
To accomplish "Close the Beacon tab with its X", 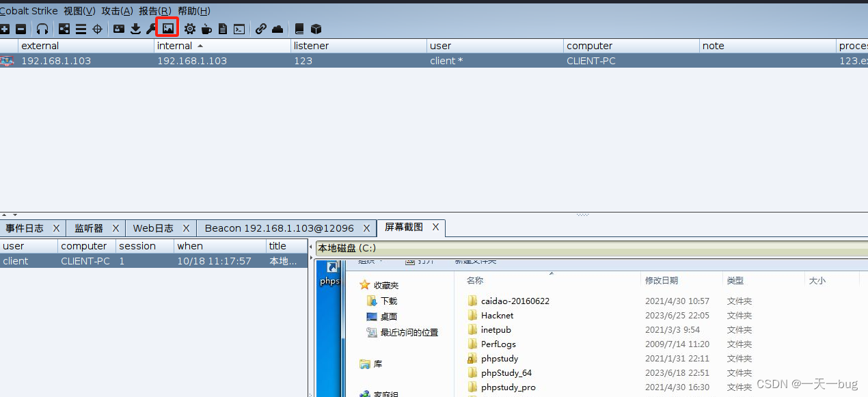I will pyautogui.click(x=367, y=228).
